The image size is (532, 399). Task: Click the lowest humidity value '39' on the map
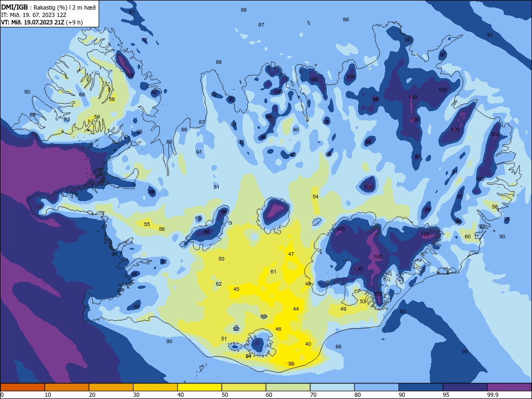click(291, 364)
